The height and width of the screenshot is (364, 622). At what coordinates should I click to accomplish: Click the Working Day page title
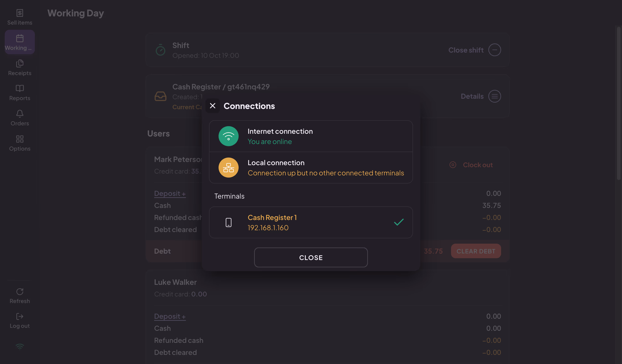76,13
